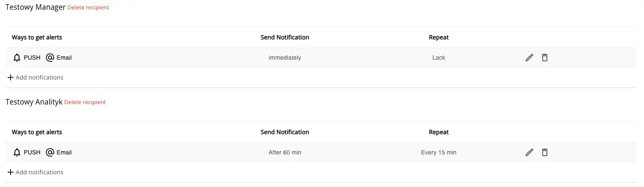The height and width of the screenshot is (187, 644).
Task: Click the Testowy Manager recipient name
Action: (35, 7)
